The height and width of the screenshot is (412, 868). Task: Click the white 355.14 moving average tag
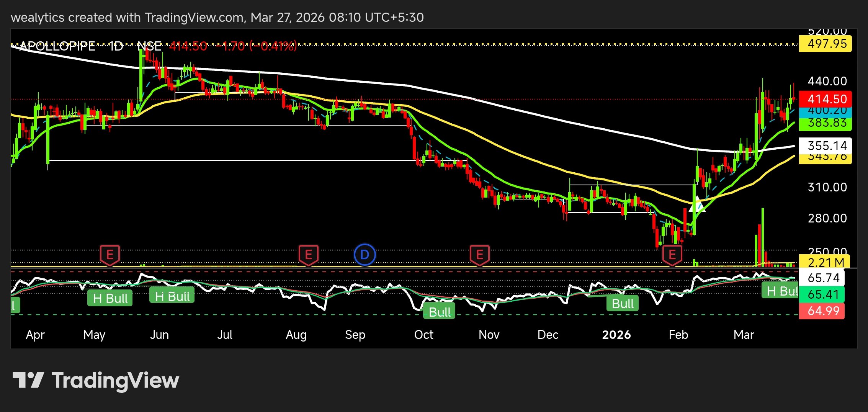tap(825, 146)
